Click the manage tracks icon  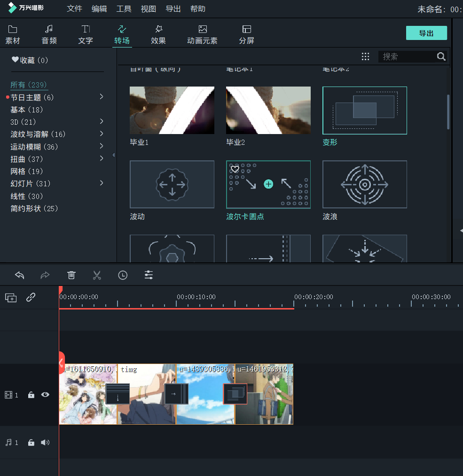coord(10,297)
